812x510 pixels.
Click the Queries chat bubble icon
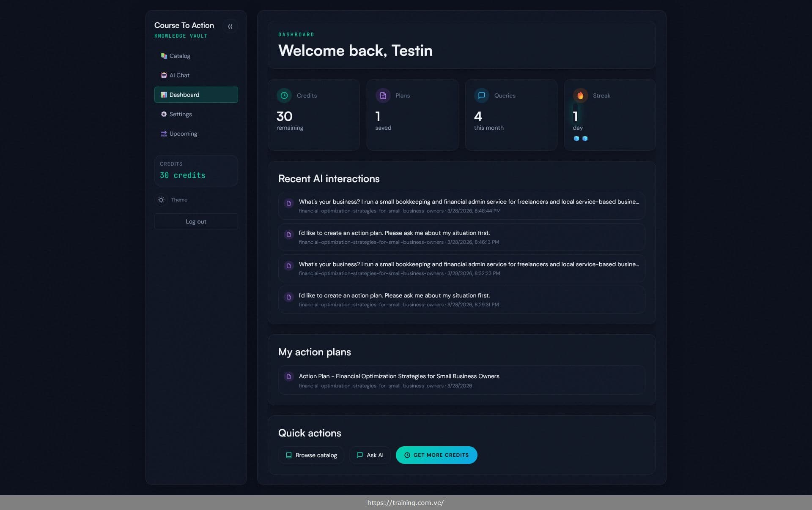[x=481, y=95]
